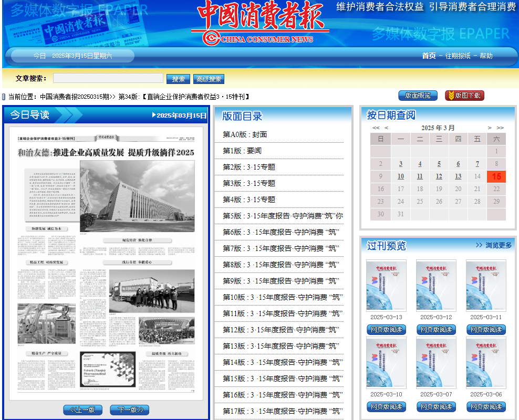Image resolution: width=519 pixels, height=420 pixels.
Task: Open 第2版 3·15专题
Action: tap(249, 167)
